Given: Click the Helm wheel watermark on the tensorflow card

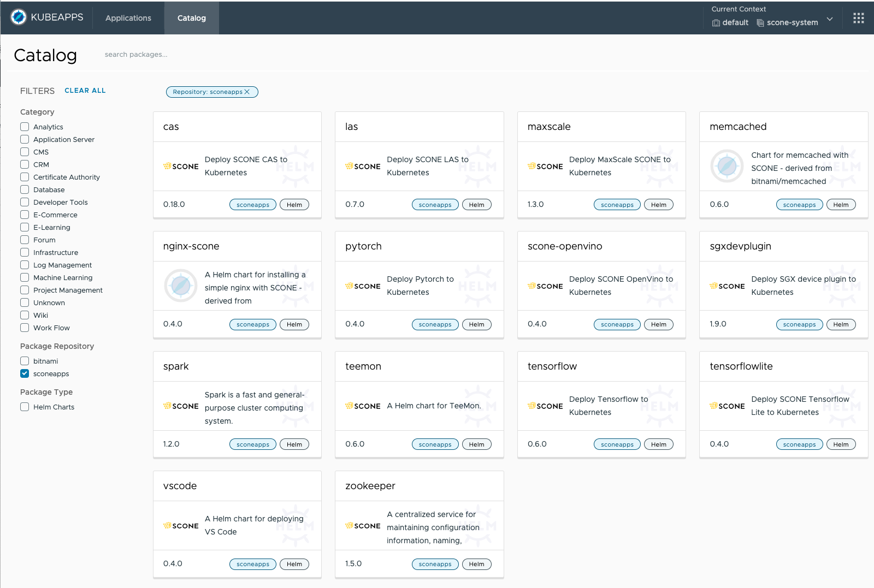Looking at the screenshot, I should (x=660, y=406).
